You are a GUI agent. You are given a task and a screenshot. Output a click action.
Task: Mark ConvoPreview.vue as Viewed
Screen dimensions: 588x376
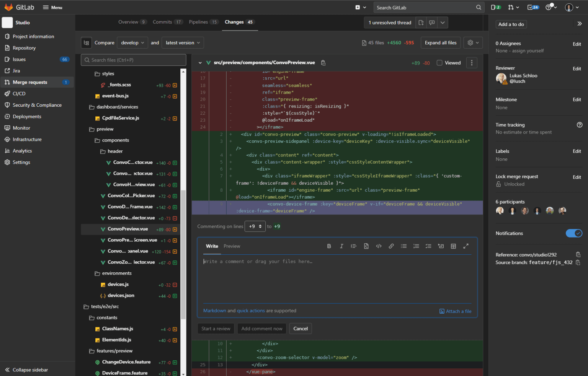tap(439, 63)
